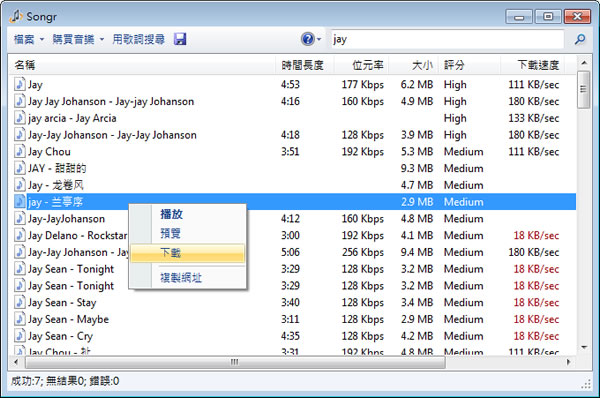This screenshot has width=600, height=398.
Task: Click the 256 Kbps bitrate cell
Action: [x=362, y=252]
